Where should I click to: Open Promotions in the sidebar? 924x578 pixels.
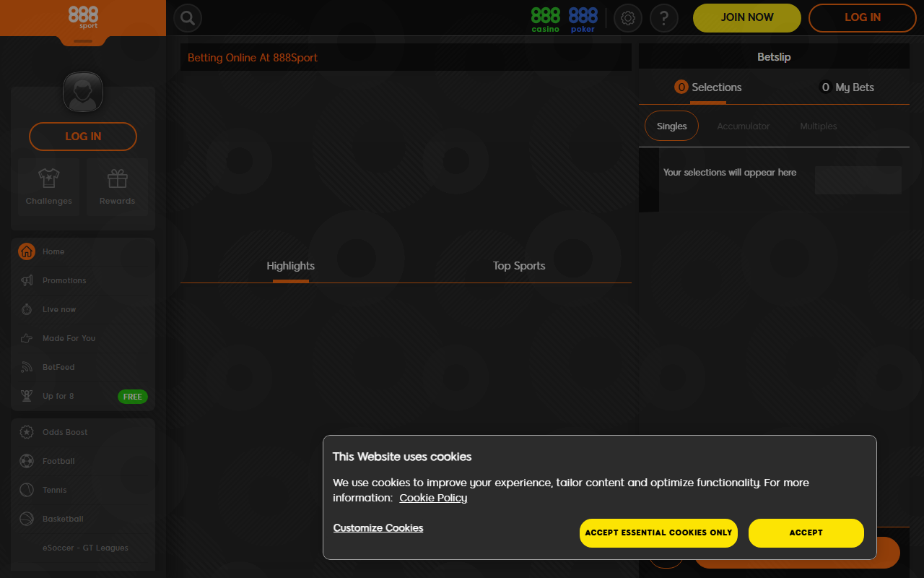(83, 280)
